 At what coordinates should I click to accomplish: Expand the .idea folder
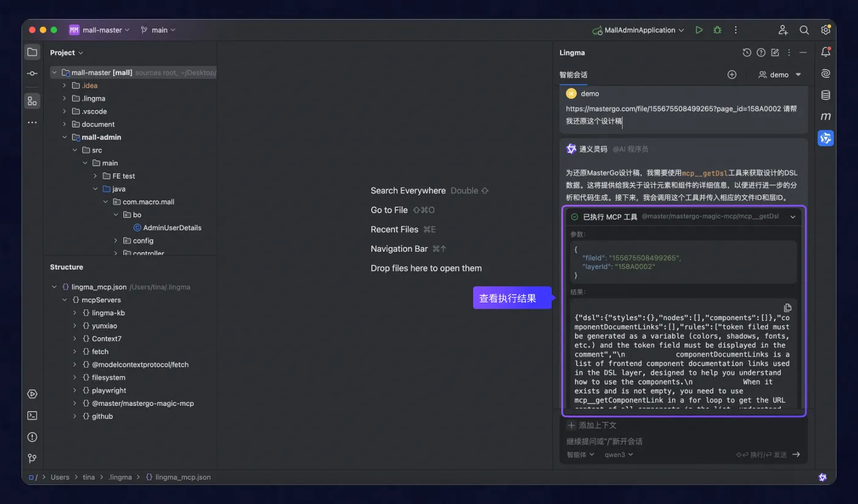coord(64,86)
